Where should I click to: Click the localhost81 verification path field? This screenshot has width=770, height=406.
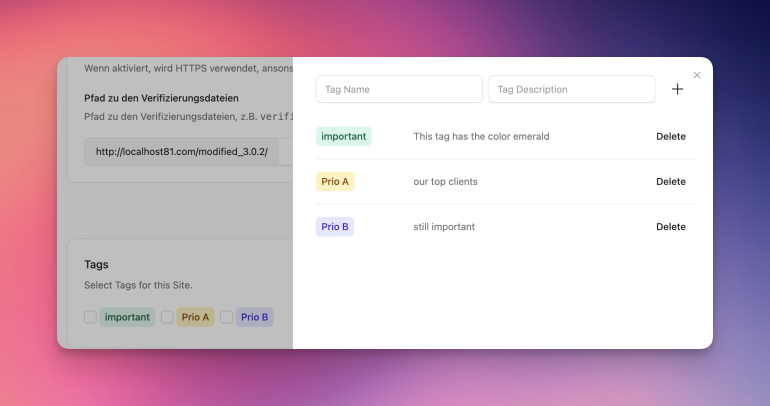click(188, 152)
